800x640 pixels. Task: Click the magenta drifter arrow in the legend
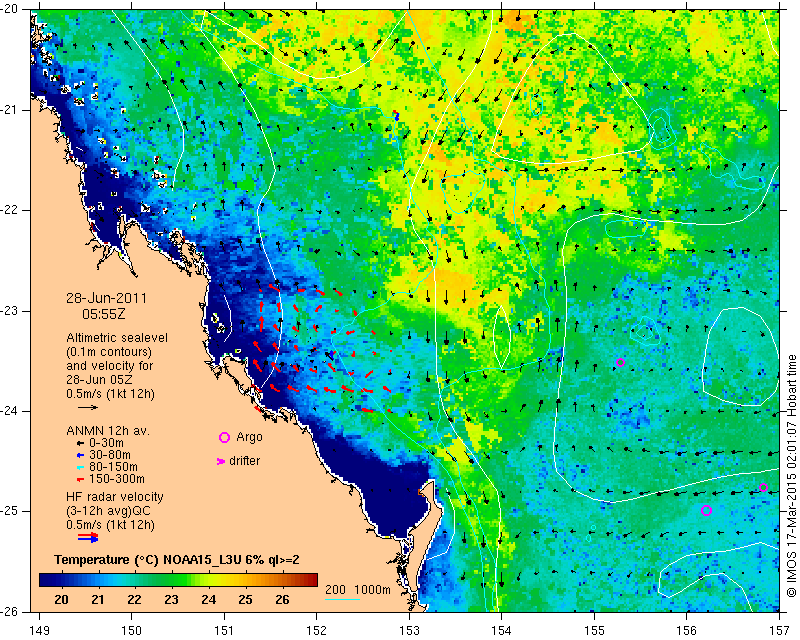[x=221, y=461]
